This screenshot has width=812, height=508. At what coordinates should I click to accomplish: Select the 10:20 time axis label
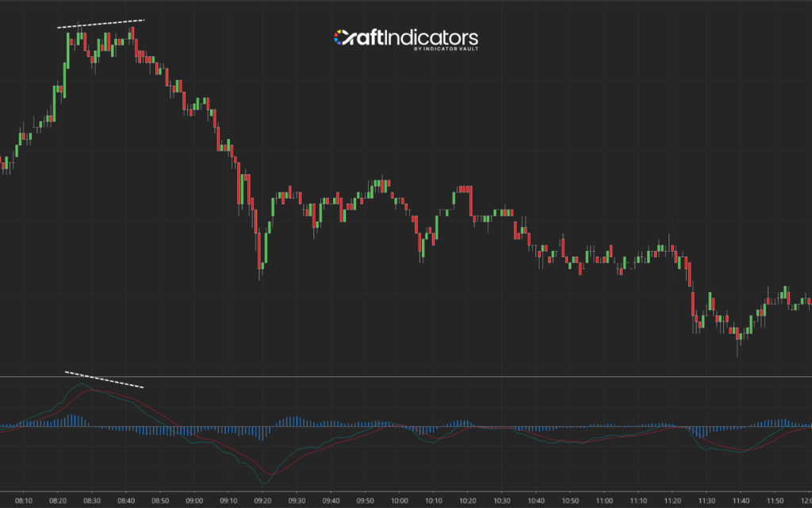pos(467,501)
